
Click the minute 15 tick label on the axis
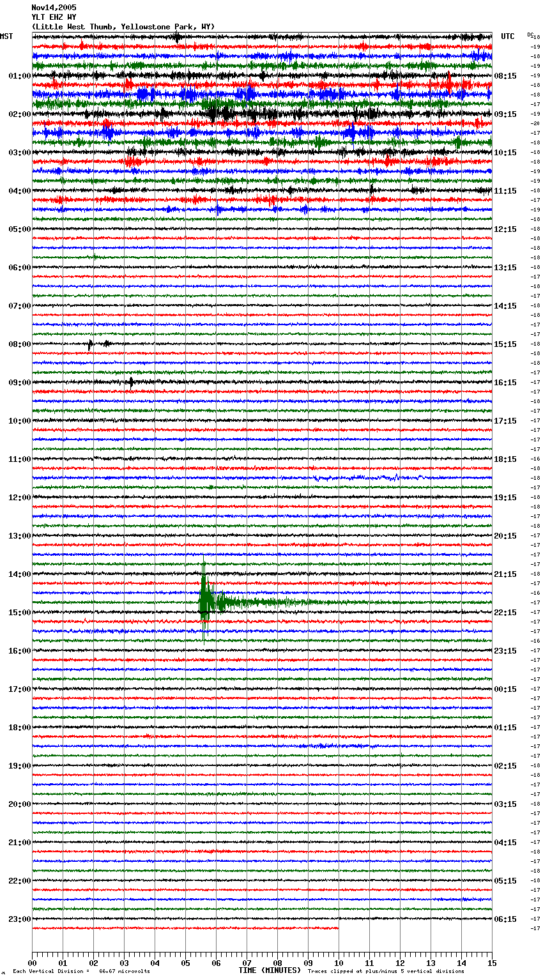coord(492,963)
